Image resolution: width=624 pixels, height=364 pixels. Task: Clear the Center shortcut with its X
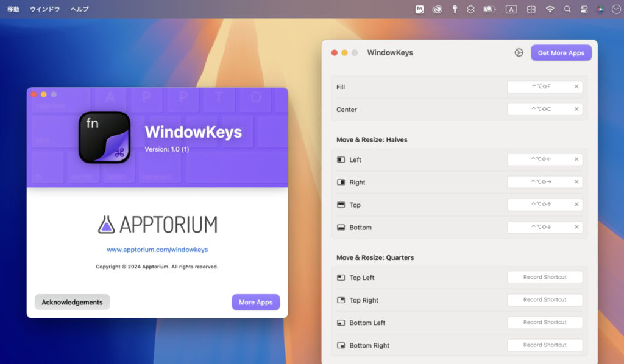tap(576, 110)
